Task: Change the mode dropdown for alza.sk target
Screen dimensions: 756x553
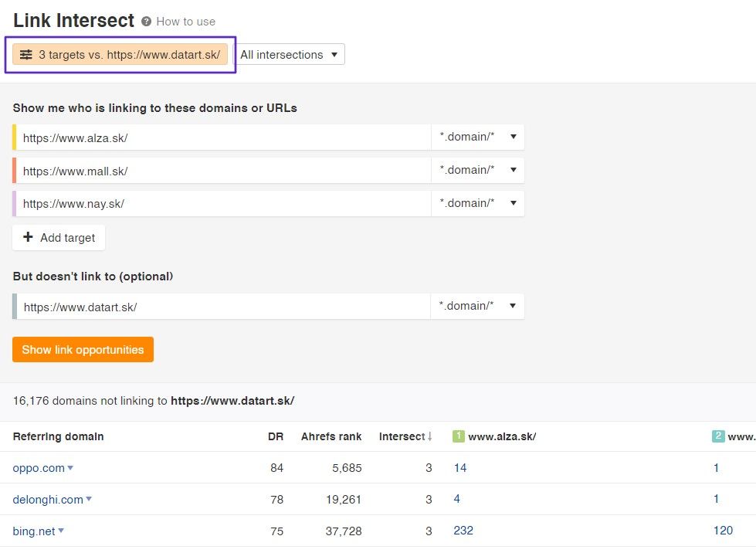Action: (x=477, y=137)
